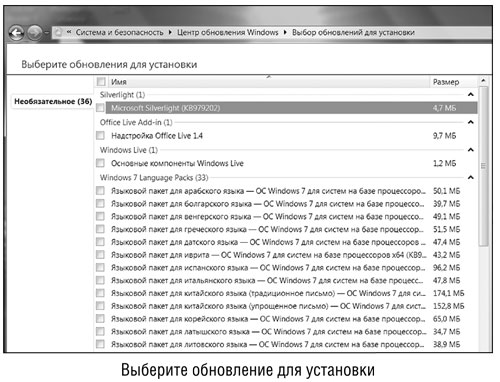Collapse the Silverlight (1) group
The height and width of the screenshot is (382, 500).
(471, 95)
